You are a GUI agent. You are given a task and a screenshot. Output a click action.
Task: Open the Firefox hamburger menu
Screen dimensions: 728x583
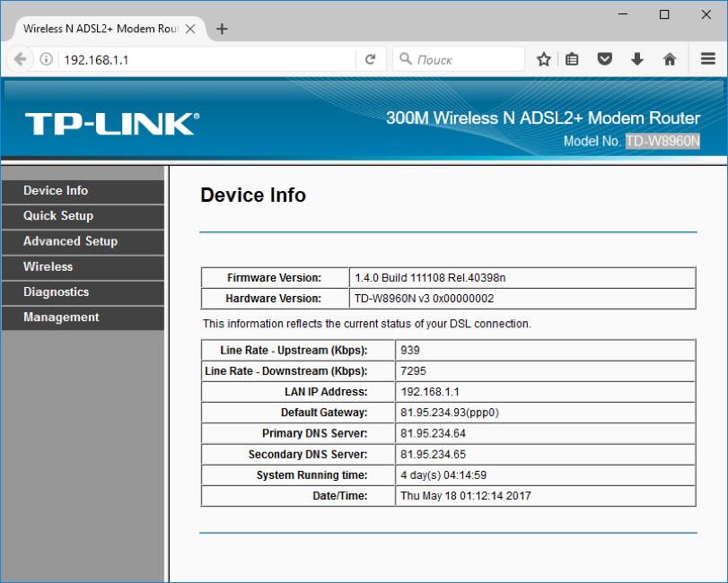(x=708, y=59)
